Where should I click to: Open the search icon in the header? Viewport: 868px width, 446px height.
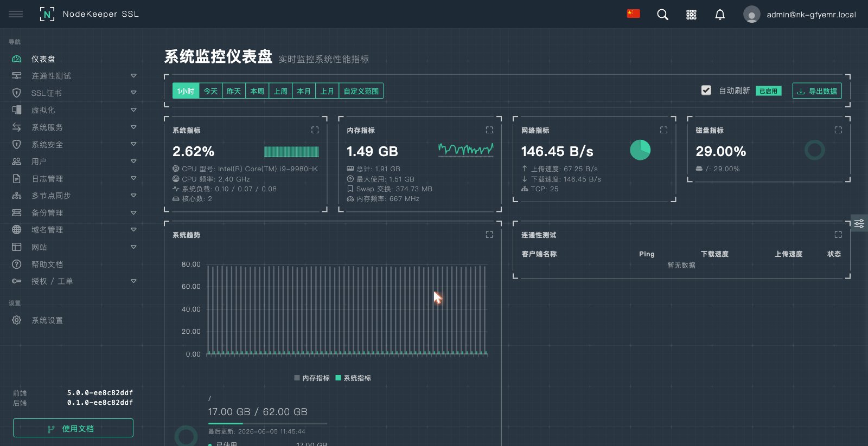[x=662, y=15]
